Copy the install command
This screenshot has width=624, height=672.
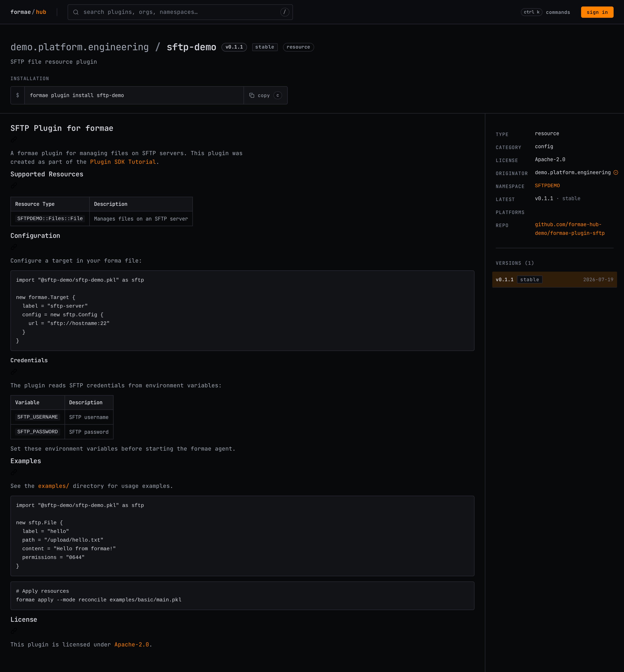pyautogui.click(x=265, y=96)
